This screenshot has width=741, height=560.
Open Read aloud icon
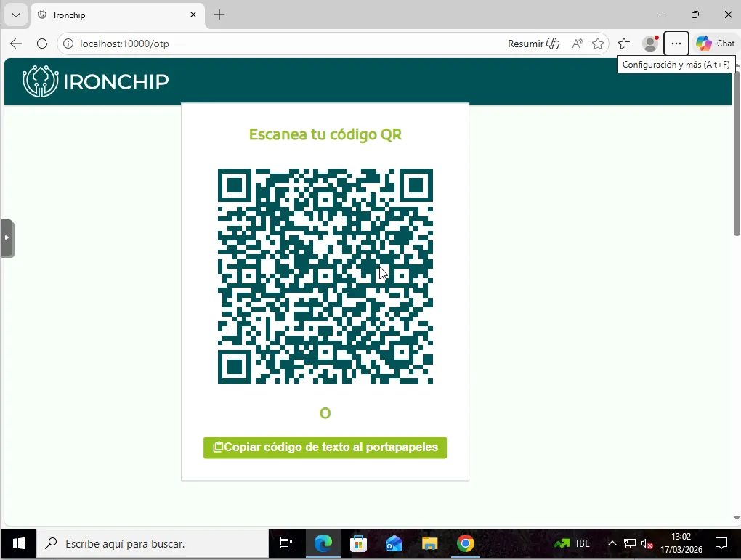577,44
